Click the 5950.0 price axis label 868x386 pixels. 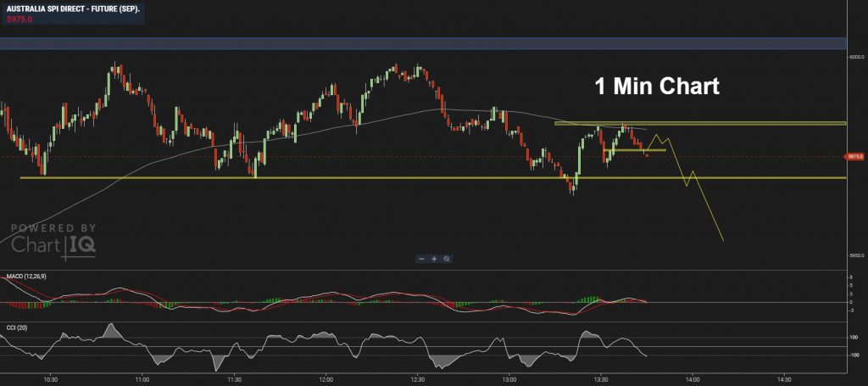[855, 256]
